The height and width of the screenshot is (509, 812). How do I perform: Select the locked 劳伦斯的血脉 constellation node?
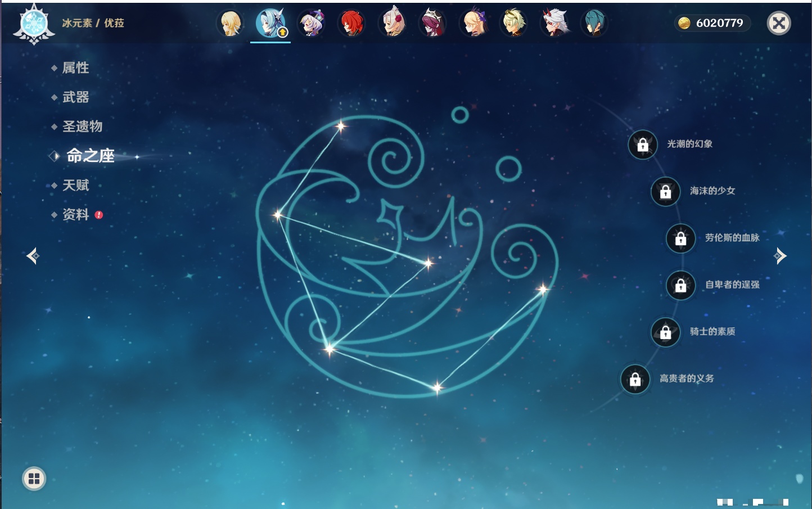tap(681, 238)
